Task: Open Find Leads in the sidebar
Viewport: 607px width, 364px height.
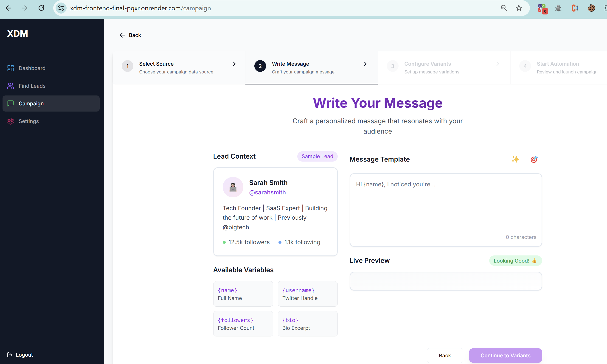Action: [x=51, y=86]
